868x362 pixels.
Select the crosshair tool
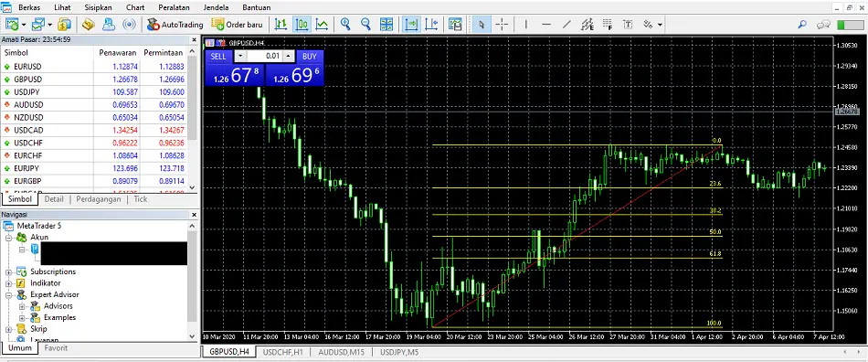(x=502, y=25)
